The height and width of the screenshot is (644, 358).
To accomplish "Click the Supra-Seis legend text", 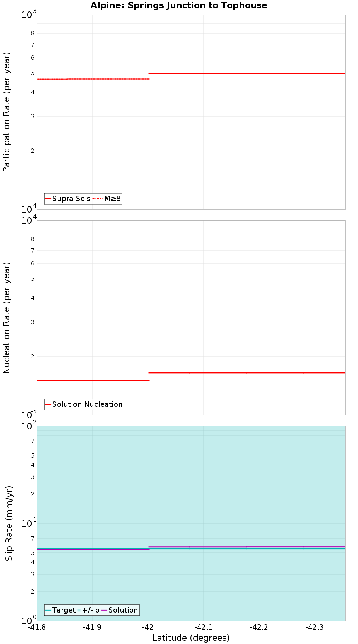I will pos(71,199).
